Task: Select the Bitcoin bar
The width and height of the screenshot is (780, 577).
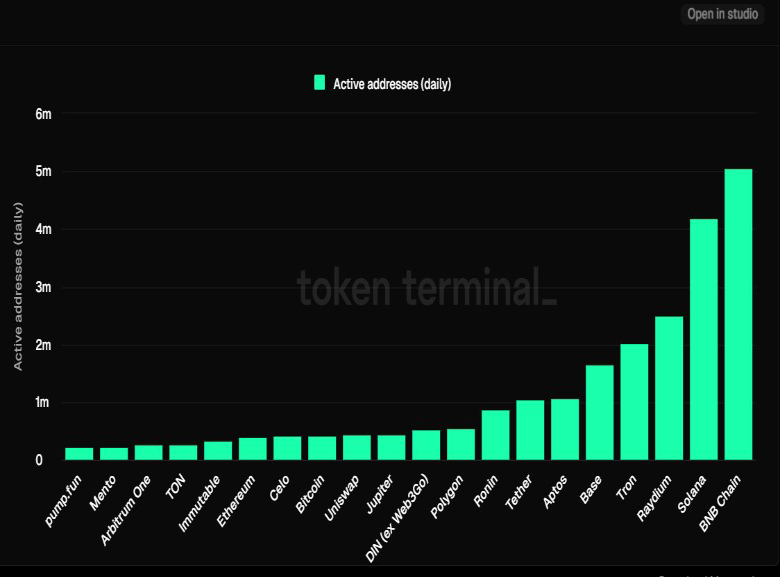Action: tap(322, 448)
